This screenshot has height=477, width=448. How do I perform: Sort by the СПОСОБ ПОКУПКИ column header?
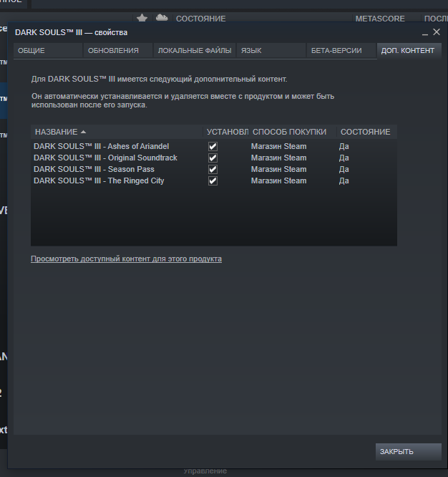click(293, 132)
